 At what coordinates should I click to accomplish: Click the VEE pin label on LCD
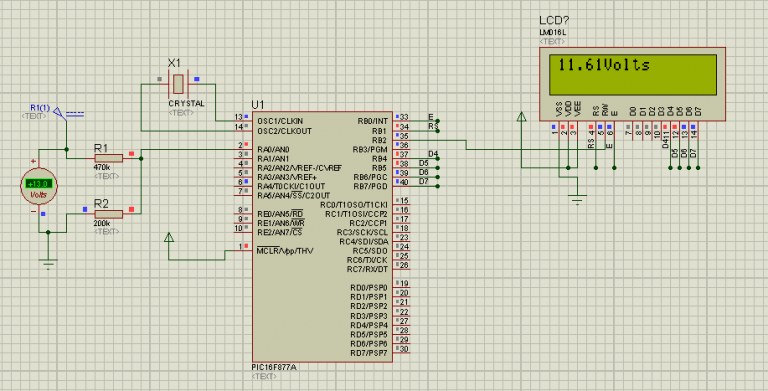coord(577,109)
